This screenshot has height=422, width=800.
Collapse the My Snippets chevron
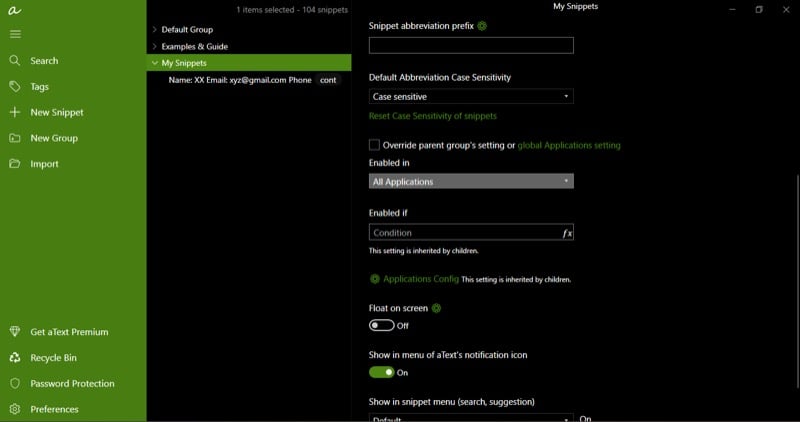point(155,63)
